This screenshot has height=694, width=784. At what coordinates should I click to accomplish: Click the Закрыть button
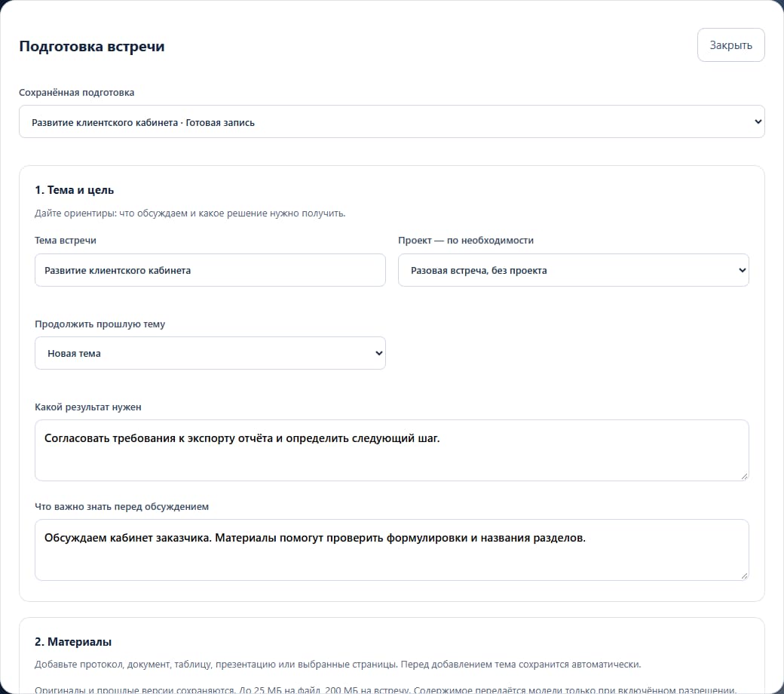point(730,45)
